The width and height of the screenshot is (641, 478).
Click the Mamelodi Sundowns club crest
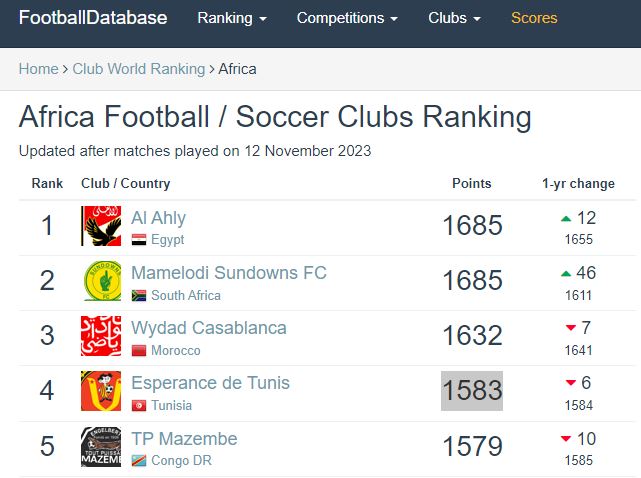coord(101,281)
